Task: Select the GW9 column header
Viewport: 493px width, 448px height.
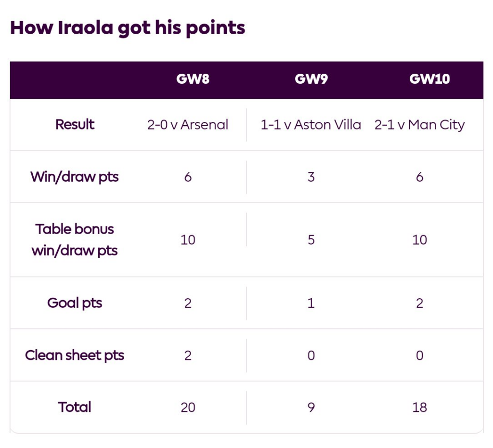Action: click(311, 79)
